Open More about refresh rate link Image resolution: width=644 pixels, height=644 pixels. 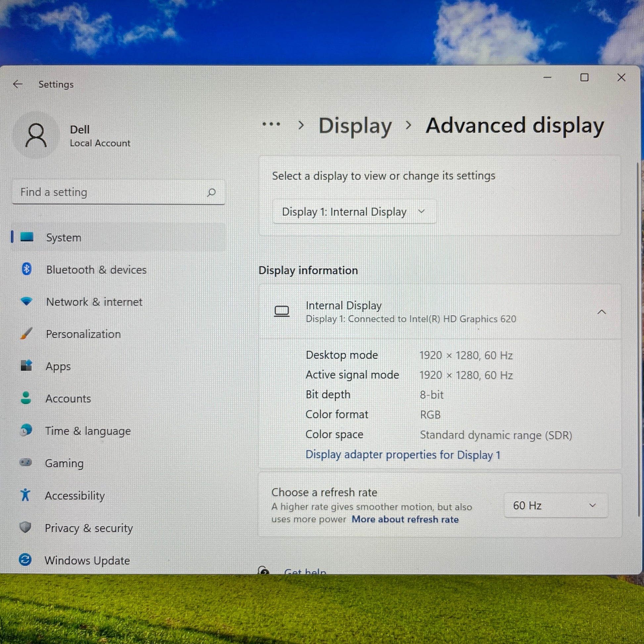[x=405, y=519]
